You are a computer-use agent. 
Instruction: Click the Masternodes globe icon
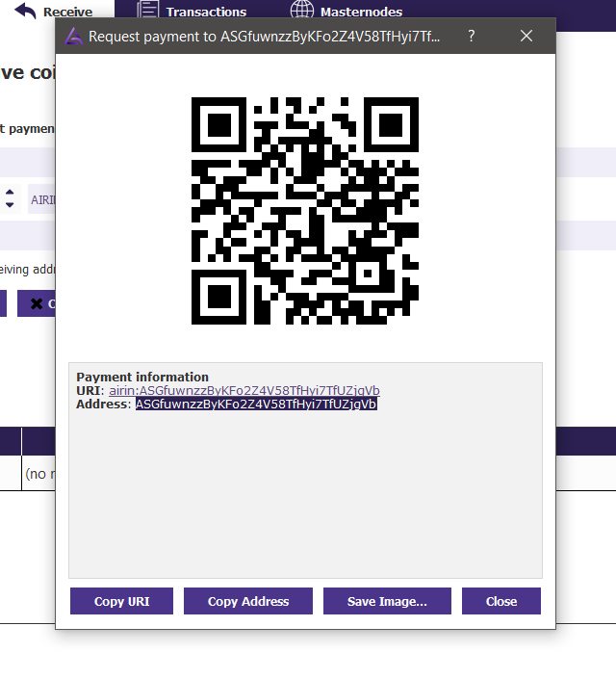(x=301, y=10)
